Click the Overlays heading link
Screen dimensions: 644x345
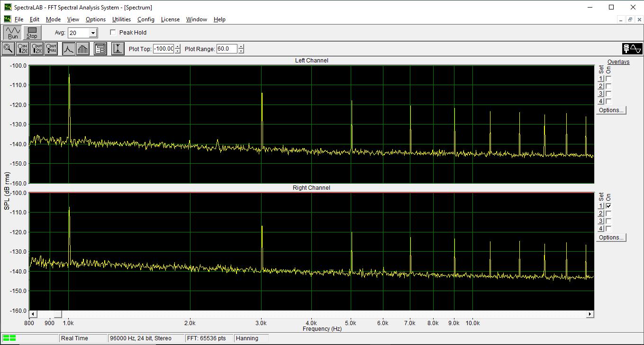coord(618,62)
